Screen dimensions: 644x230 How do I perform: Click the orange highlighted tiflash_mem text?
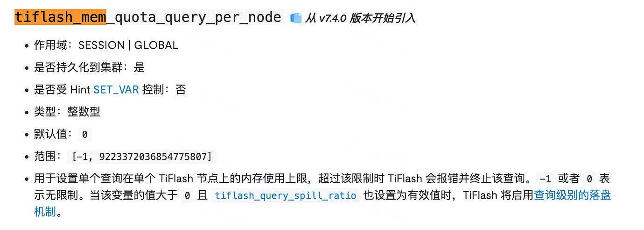pos(61,17)
